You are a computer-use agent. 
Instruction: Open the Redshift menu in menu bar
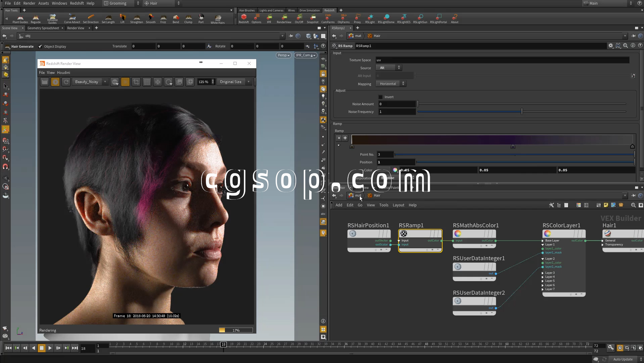coord(77,3)
